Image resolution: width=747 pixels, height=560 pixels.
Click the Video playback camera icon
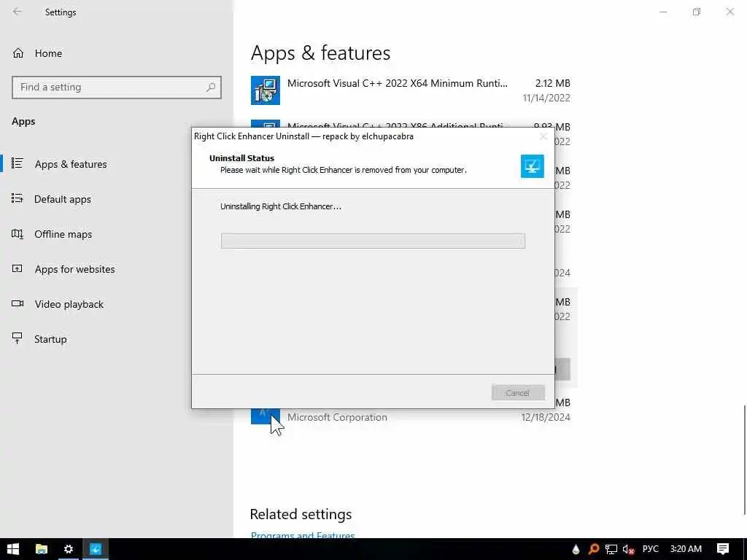pyautogui.click(x=18, y=303)
